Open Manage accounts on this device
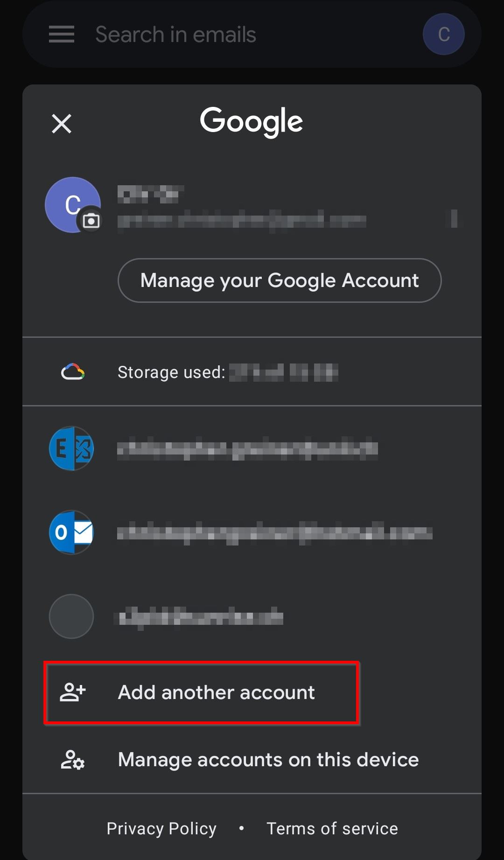Image resolution: width=504 pixels, height=860 pixels. tap(268, 760)
